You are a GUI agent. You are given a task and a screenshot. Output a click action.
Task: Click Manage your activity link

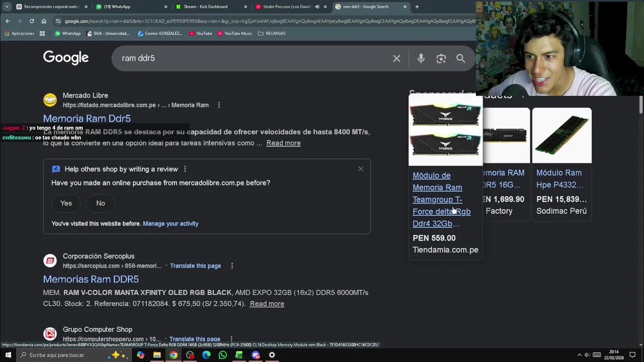click(x=171, y=224)
